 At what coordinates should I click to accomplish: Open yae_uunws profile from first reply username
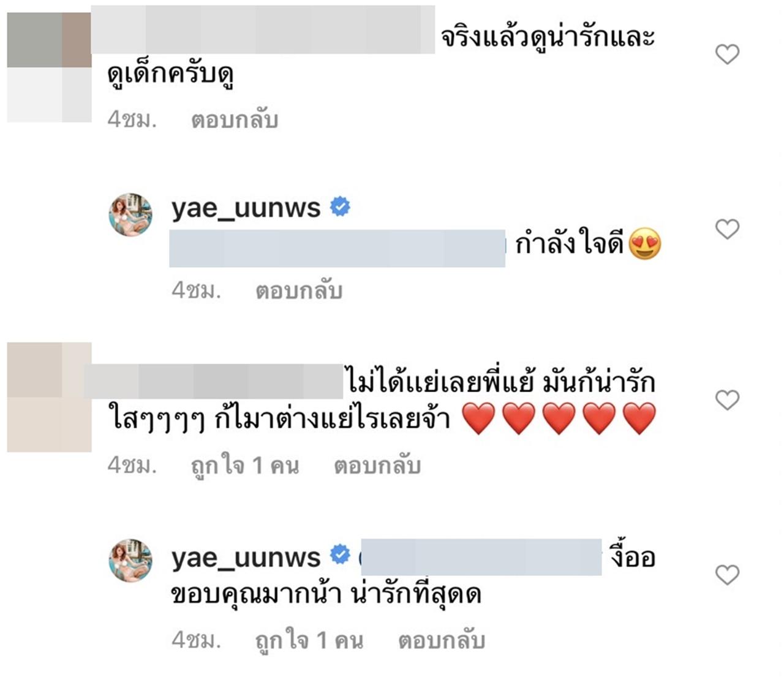[x=246, y=208]
